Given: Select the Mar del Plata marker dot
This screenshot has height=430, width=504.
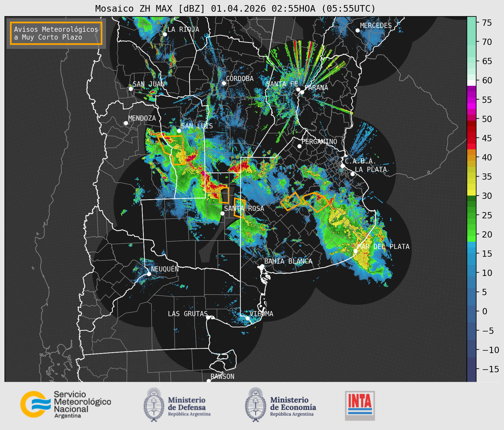Looking at the screenshot, I should point(355,251).
